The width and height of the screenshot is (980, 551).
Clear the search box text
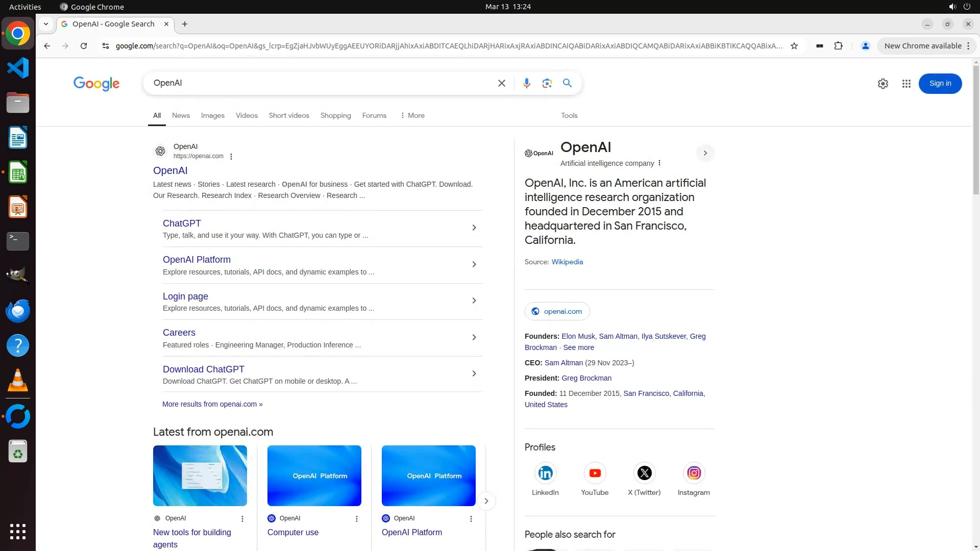[x=501, y=83]
